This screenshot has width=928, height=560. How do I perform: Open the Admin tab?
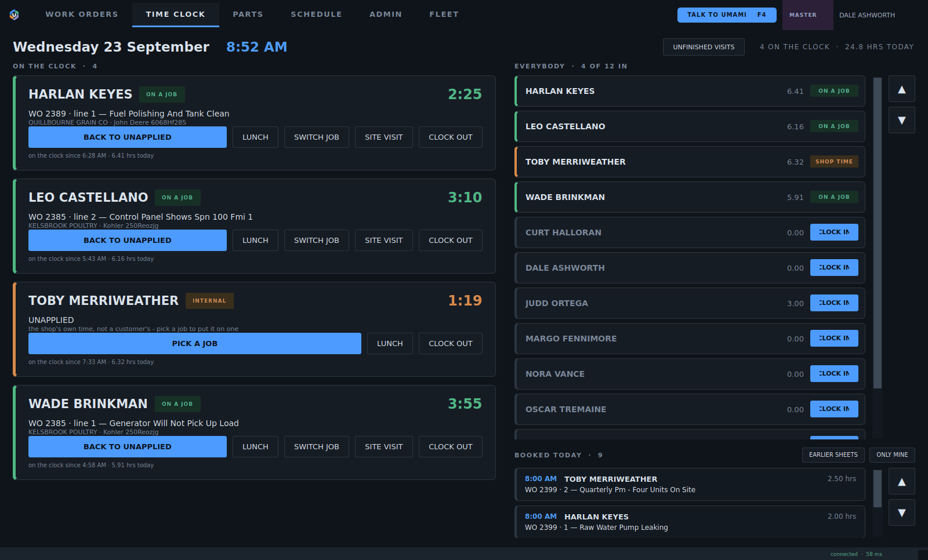(x=386, y=14)
